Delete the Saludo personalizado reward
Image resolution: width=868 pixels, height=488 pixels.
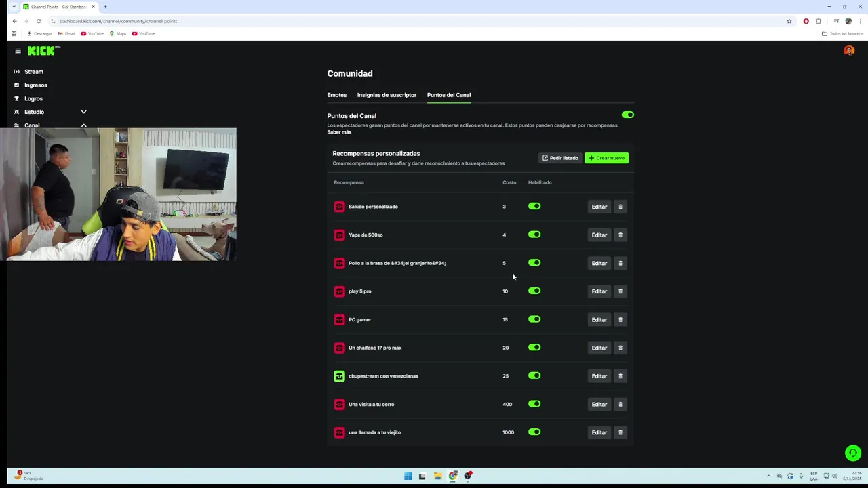[x=620, y=207]
